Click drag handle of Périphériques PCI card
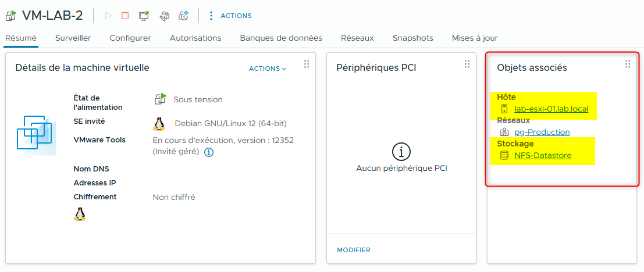The height and width of the screenshot is (272, 644). 467,64
